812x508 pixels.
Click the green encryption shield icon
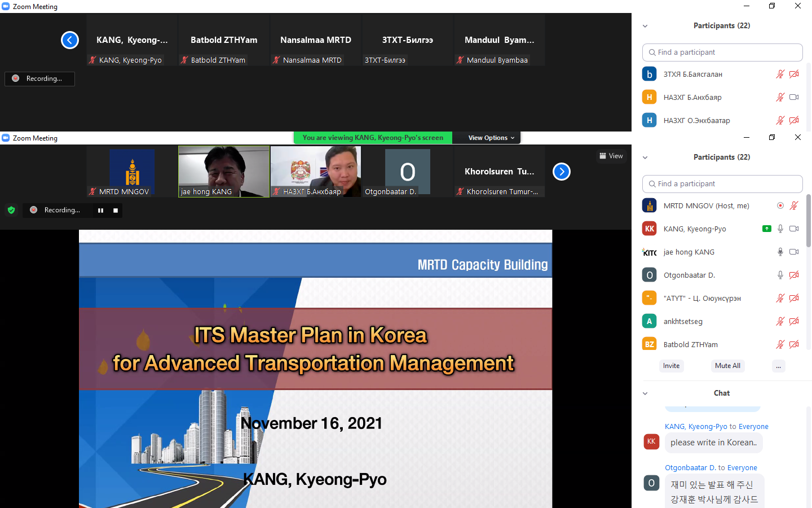11,211
